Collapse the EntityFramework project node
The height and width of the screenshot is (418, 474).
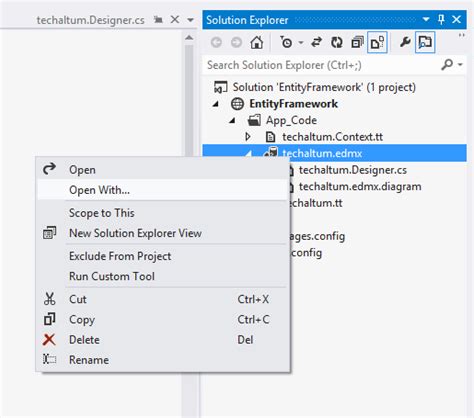point(216,104)
